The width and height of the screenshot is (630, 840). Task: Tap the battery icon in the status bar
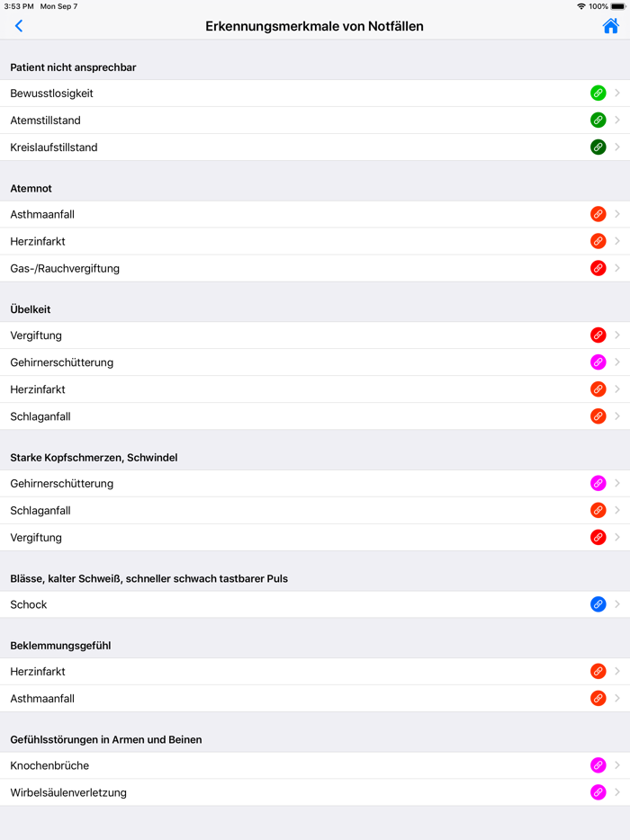[x=618, y=6]
